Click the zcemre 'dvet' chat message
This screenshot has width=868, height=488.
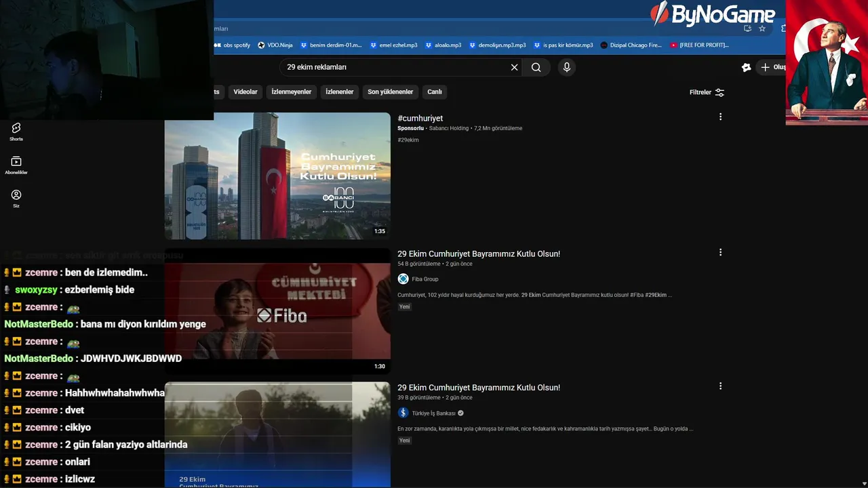(x=75, y=410)
